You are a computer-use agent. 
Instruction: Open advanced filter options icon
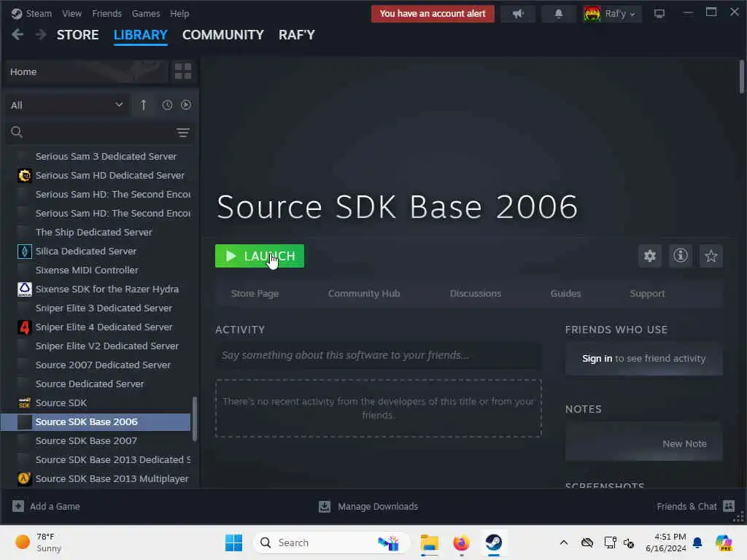(x=183, y=133)
